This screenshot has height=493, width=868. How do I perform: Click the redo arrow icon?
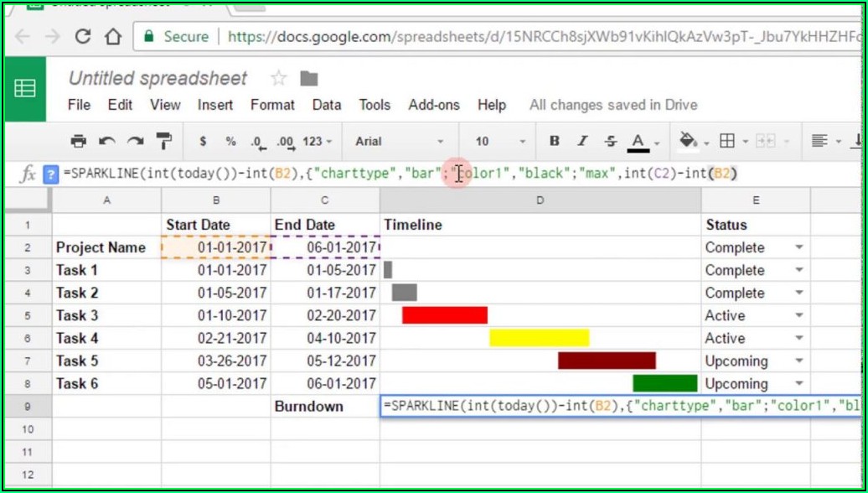point(136,141)
